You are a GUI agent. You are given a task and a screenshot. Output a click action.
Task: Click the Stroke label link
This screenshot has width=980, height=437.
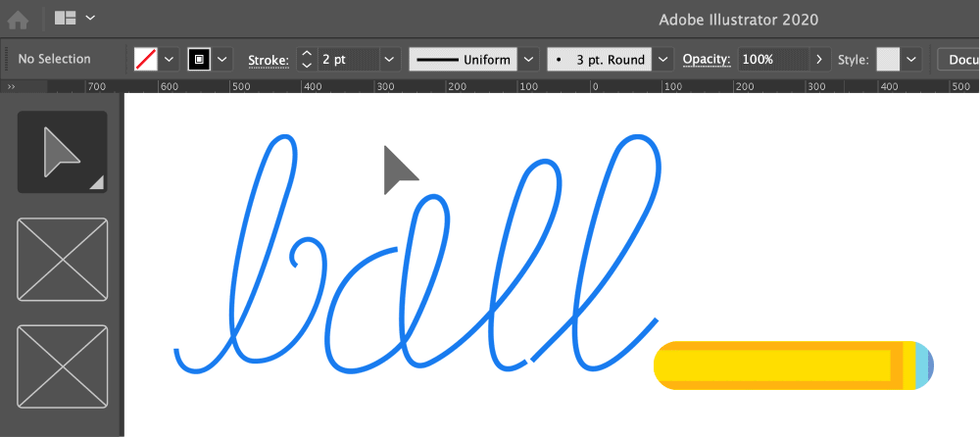pos(268,60)
